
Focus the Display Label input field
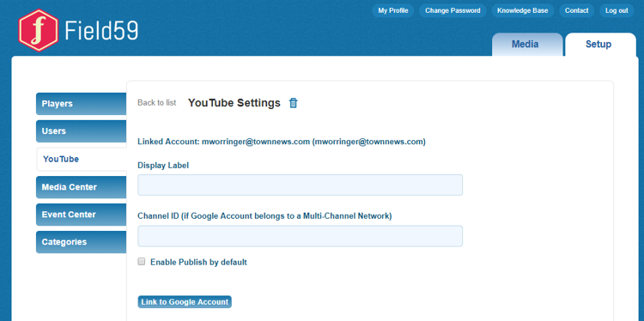[301, 185]
